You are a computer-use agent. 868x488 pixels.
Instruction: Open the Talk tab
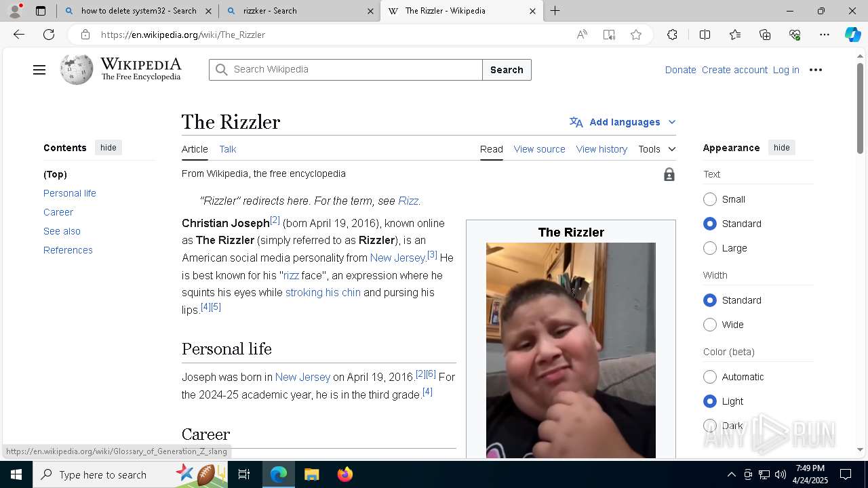(x=228, y=149)
